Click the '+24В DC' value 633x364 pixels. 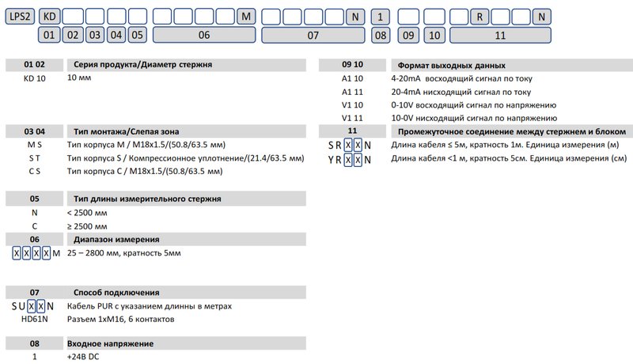point(83,357)
